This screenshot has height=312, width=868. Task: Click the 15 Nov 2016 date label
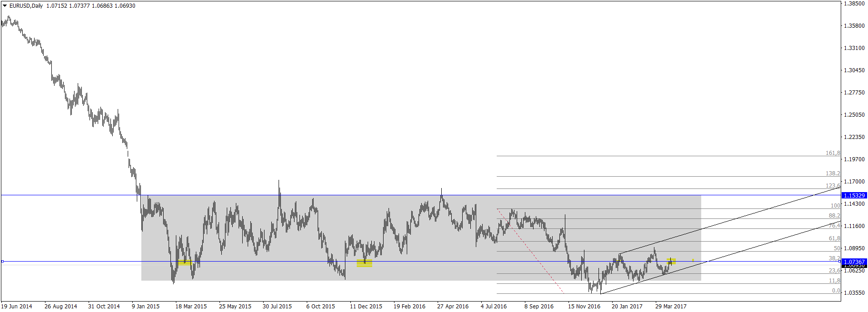click(x=584, y=307)
